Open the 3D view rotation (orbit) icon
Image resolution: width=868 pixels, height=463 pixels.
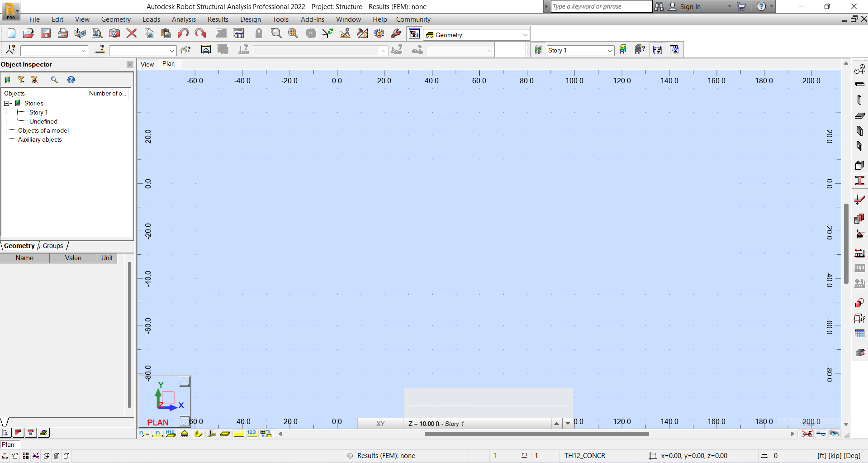(379, 33)
